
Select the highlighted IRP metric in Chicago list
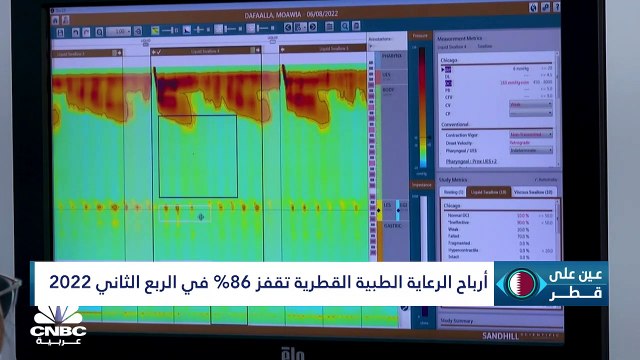pos(448,69)
